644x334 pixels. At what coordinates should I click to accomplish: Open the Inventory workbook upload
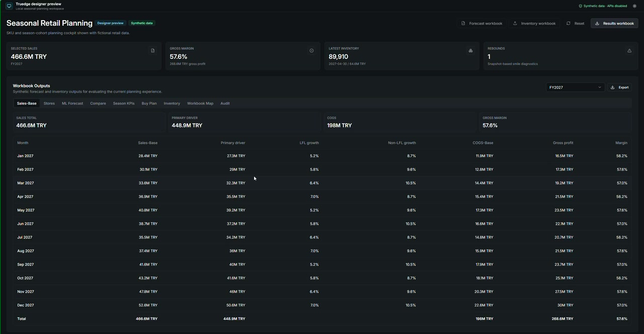534,23
